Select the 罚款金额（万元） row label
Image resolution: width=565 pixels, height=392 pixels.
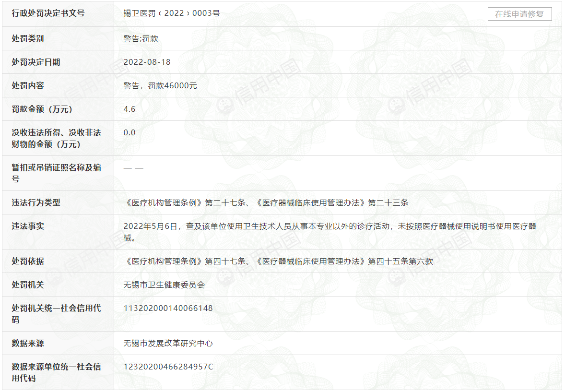(x=42, y=109)
